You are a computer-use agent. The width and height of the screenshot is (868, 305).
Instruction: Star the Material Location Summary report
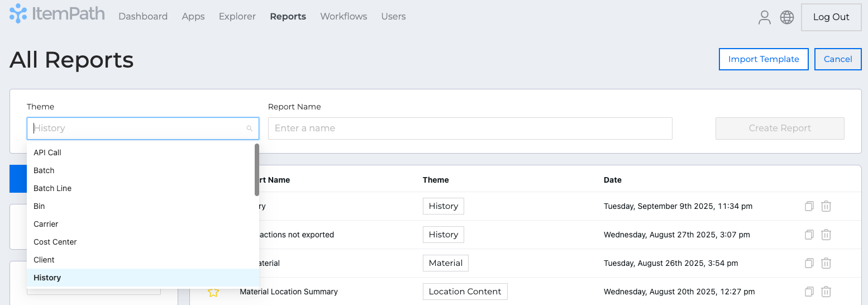click(x=213, y=292)
